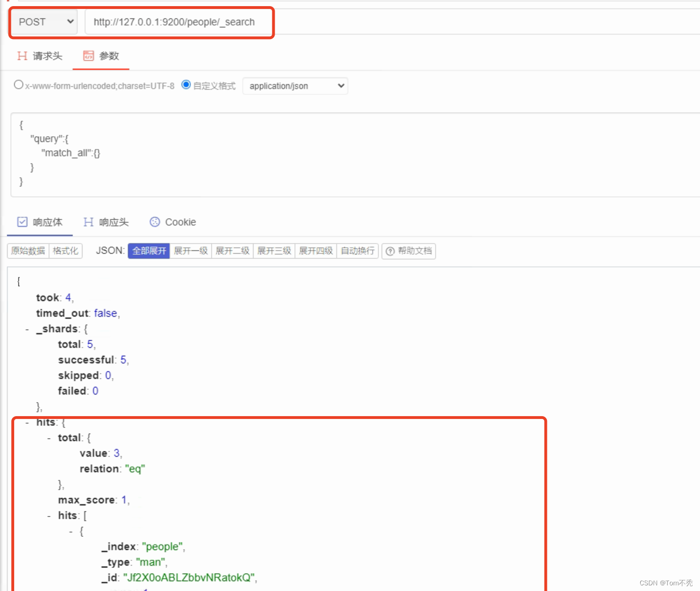Viewport: 700px width, 591px height.
Task: Click inside the JSON request body editor
Action: (355, 155)
